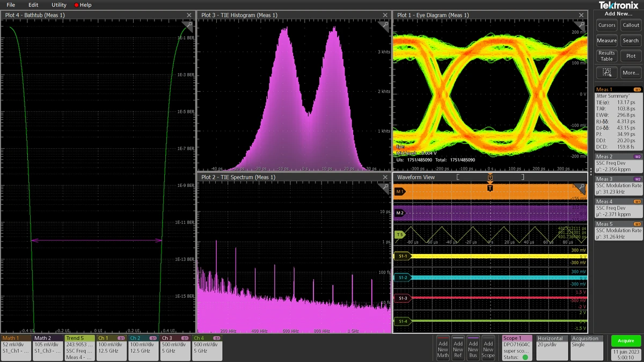The image size is (644, 362).
Task: Click the TIE Histogram corner zoom icon
Action: (384, 26)
